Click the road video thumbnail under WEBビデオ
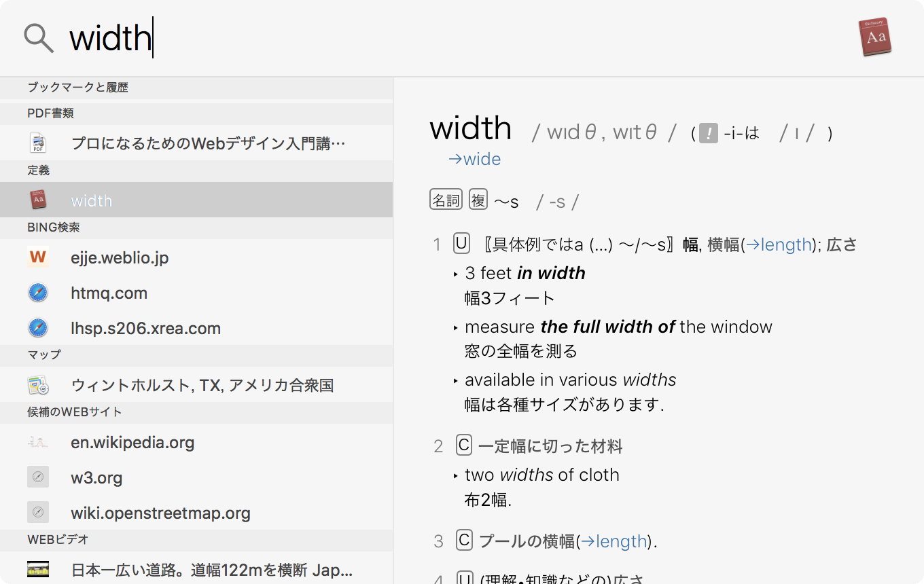 38,569
